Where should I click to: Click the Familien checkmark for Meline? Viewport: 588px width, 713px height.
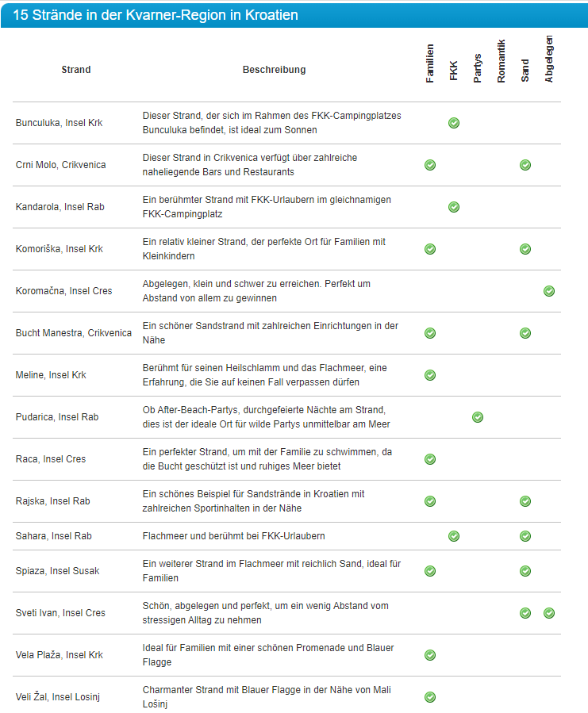click(430, 375)
